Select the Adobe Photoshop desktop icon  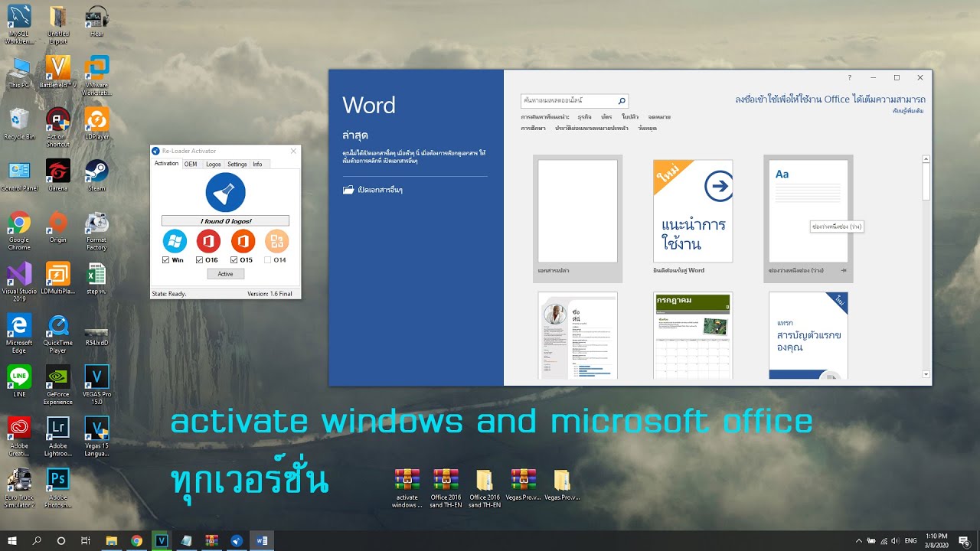click(x=57, y=488)
